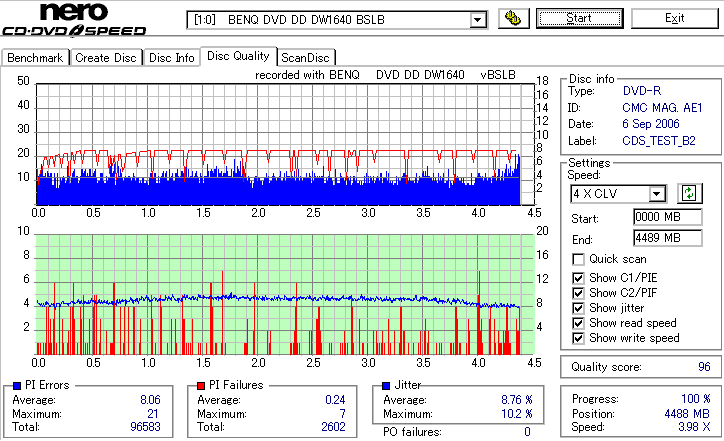Click the blue PI Errors legend square
The height and width of the screenshot is (441, 724).
coord(17,386)
